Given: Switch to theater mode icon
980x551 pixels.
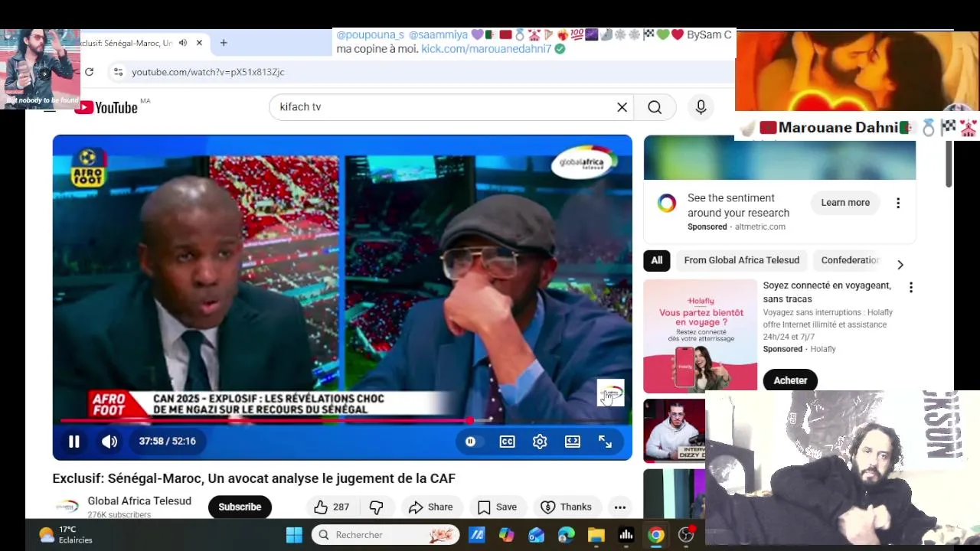Looking at the screenshot, I should tap(573, 442).
